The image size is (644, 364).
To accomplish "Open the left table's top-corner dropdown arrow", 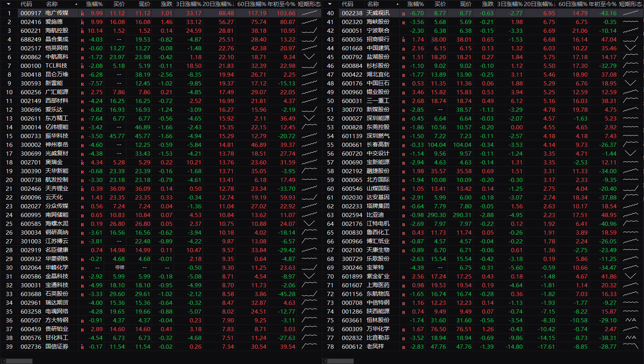I will (8, 4).
